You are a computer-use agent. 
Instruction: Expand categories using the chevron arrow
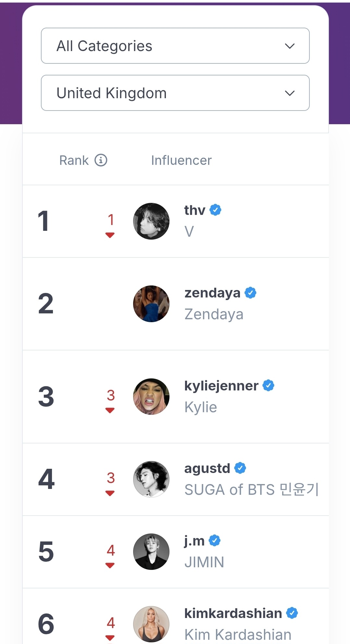[x=289, y=46]
